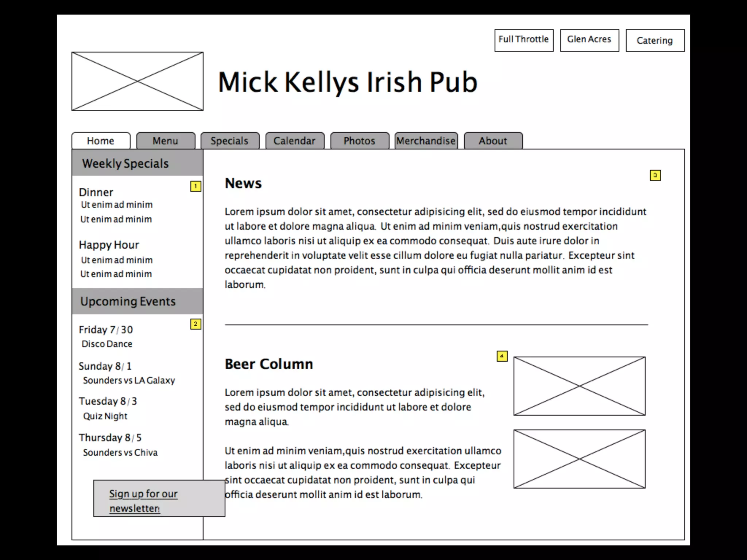Click the logo placeholder image
Image resolution: width=747 pixels, height=560 pixels.
coord(138,81)
